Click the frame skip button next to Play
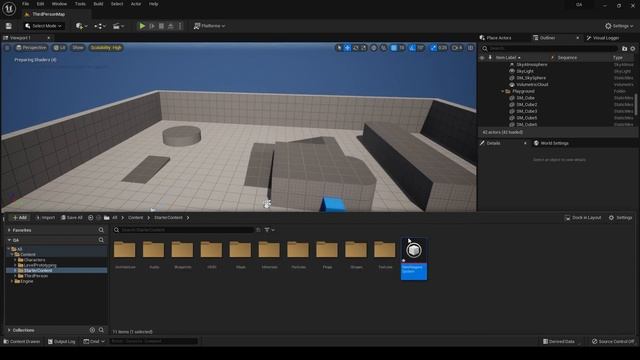Image resolution: width=640 pixels, height=360 pixels. pos(152,26)
